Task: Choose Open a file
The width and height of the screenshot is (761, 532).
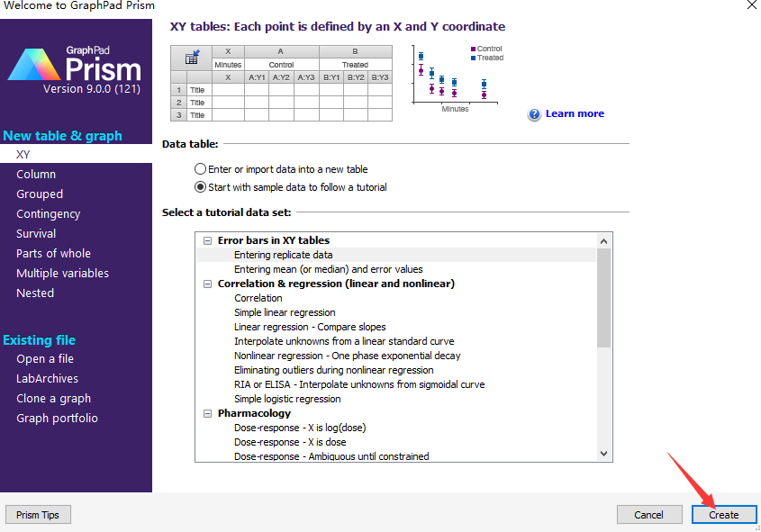Action: [x=45, y=359]
